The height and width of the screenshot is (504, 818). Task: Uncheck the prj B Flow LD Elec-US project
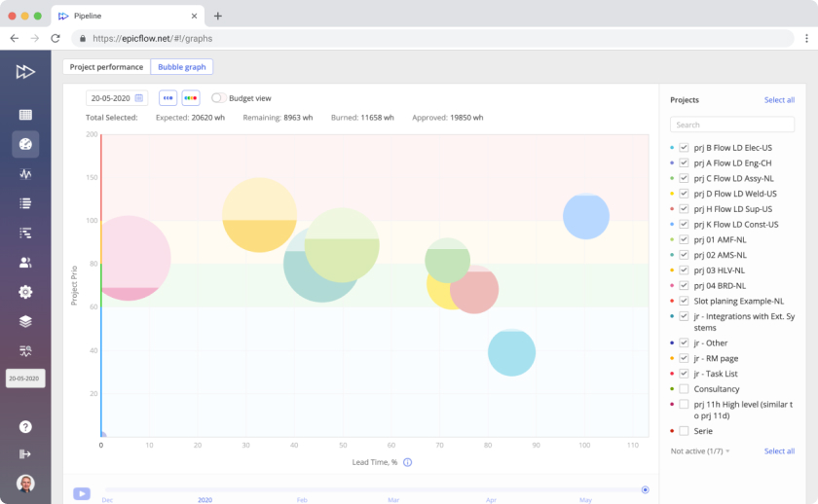click(x=684, y=148)
